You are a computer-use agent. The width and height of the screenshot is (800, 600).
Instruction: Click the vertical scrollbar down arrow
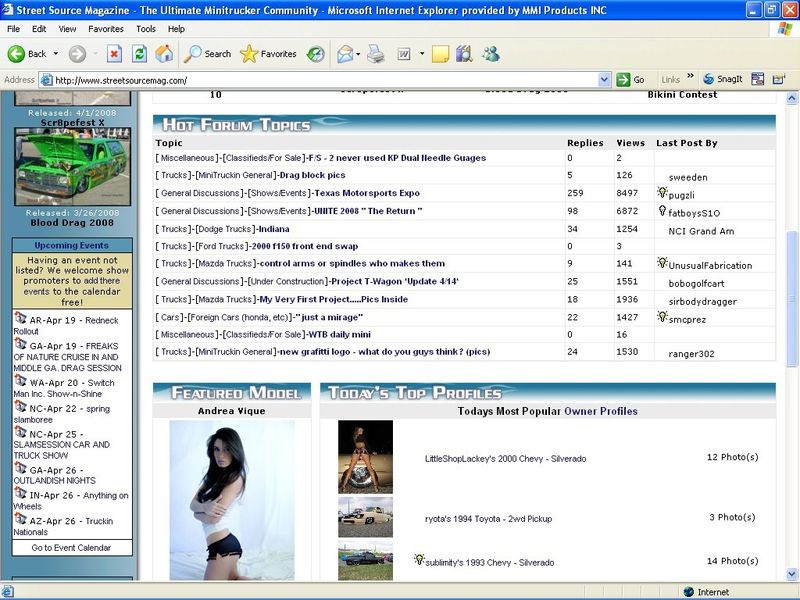pyautogui.click(x=792, y=574)
